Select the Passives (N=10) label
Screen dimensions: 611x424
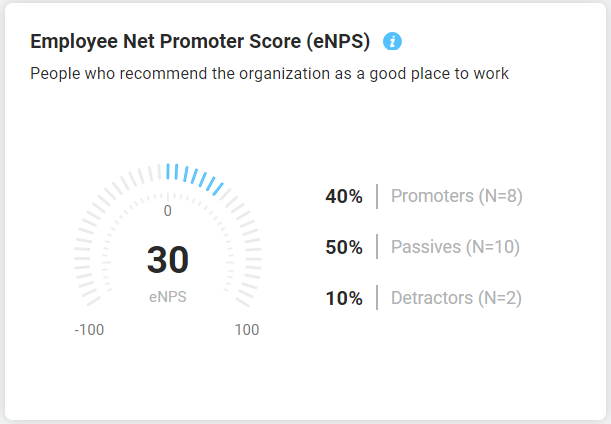pos(455,247)
